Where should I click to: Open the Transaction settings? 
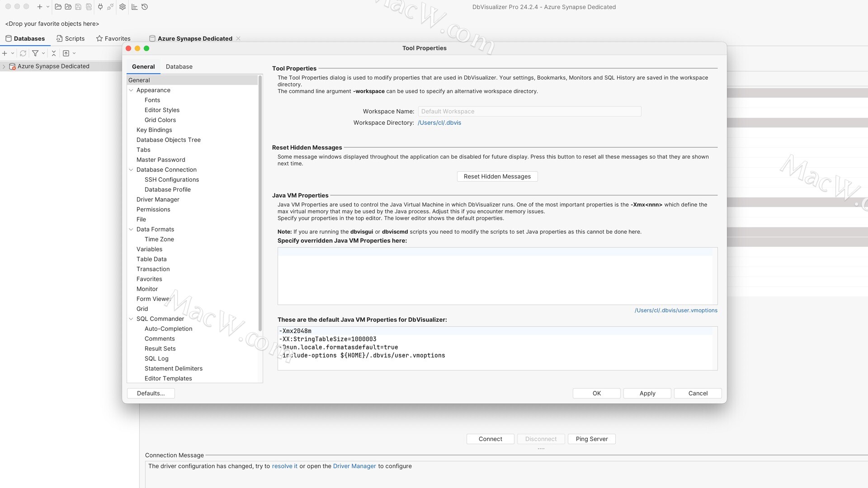153,269
